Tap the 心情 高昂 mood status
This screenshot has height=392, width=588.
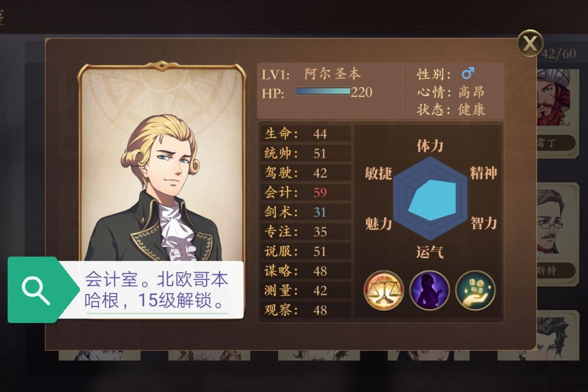pos(451,91)
